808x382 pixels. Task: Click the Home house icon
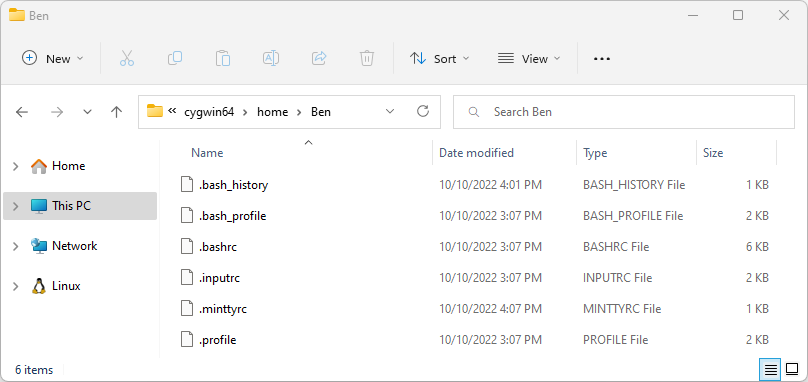[x=39, y=166]
